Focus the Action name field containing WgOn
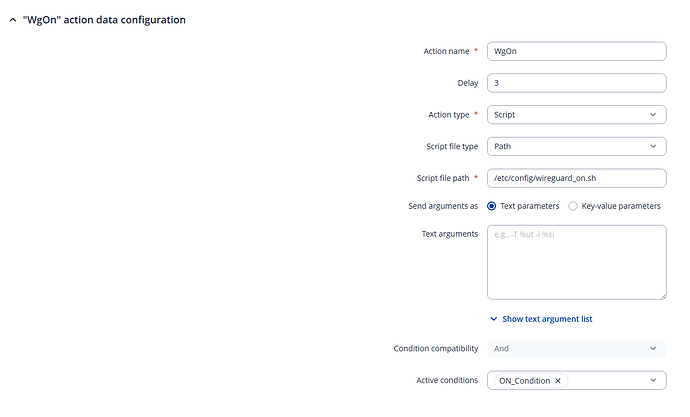 pos(576,51)
